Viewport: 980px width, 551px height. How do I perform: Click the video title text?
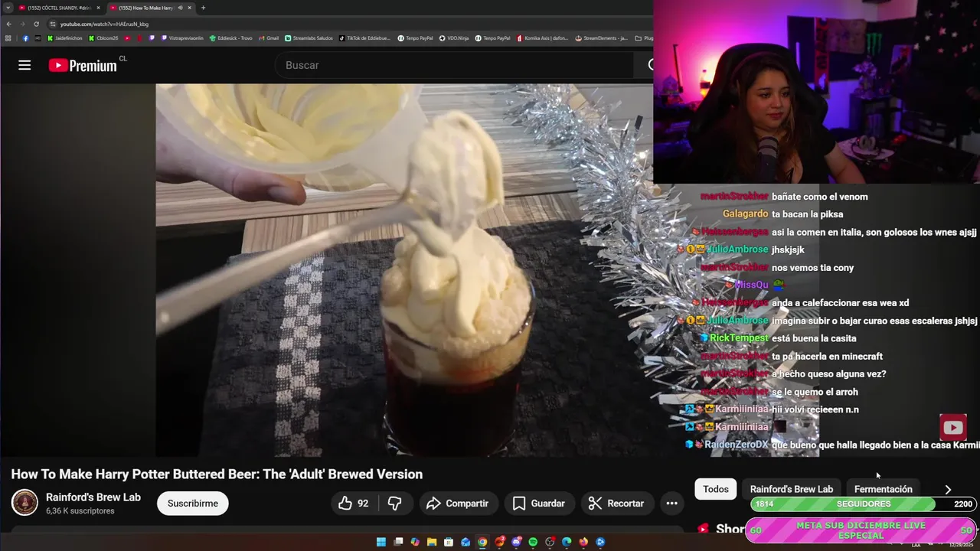(x=217, y=474)
